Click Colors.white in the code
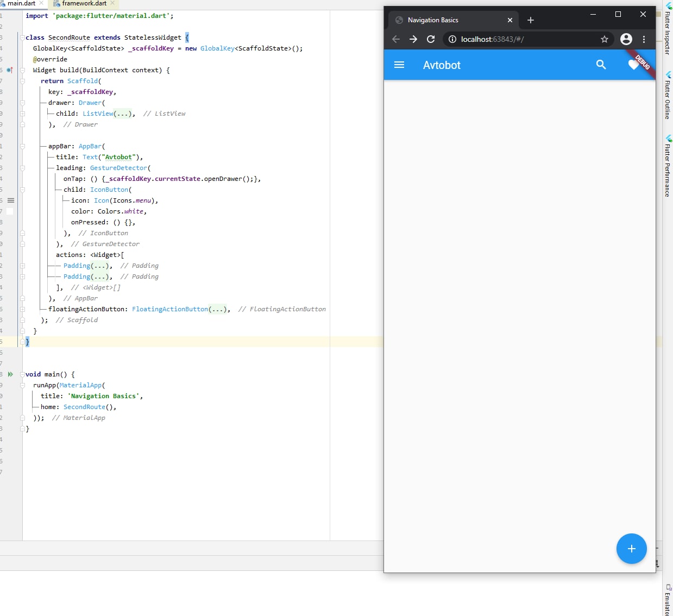 pos(121,211)
